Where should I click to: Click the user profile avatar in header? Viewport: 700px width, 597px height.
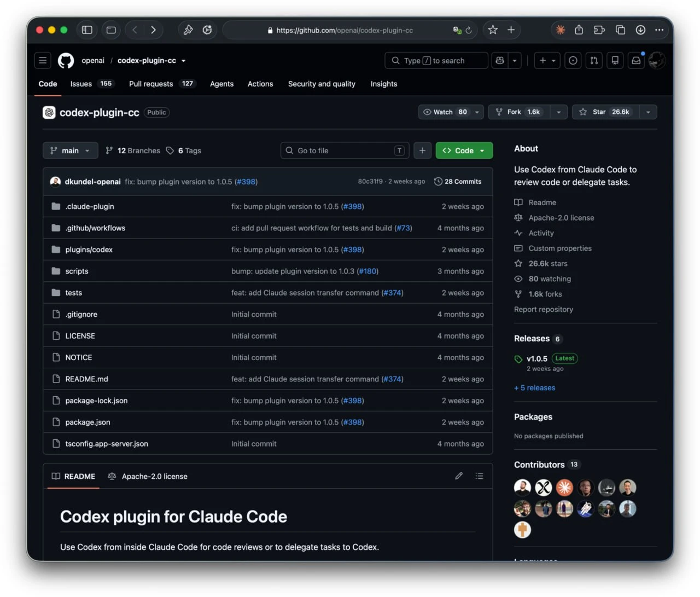pyautogui.click(x=657, y=60)
